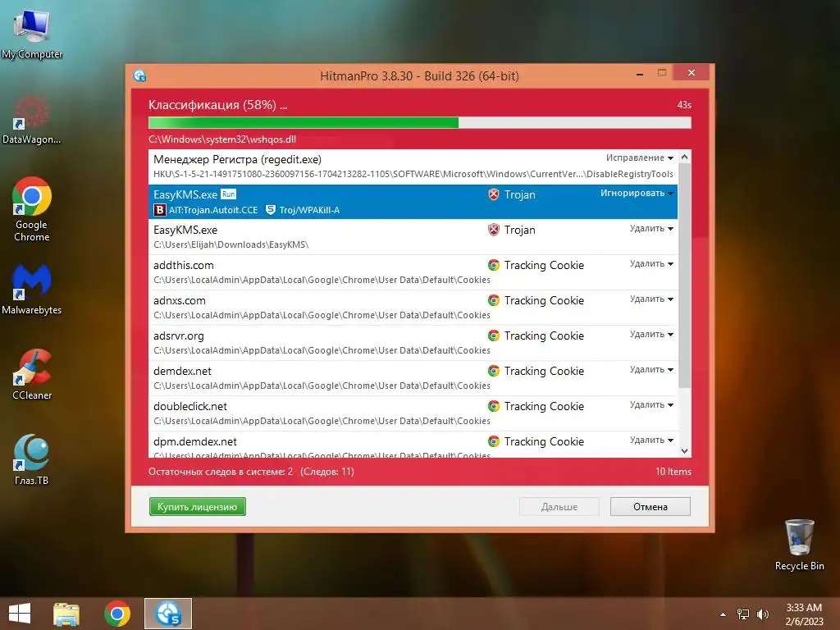Open the DataWagon desktop shortcut
Image resolution: width=840 pixels, height=630 pixels.
(x=32, y=120)
